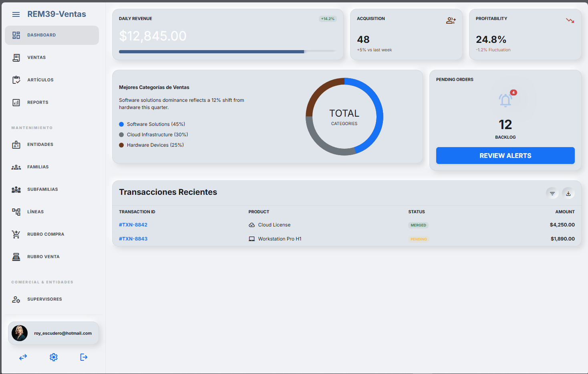Click the Profitability trending-down icon
The height and width of the screenshot is (374, 588).
(x=570, y=20)
